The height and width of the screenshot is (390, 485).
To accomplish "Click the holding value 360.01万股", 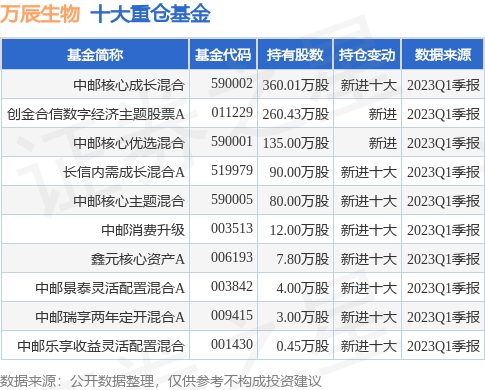I will pos(296,85).
